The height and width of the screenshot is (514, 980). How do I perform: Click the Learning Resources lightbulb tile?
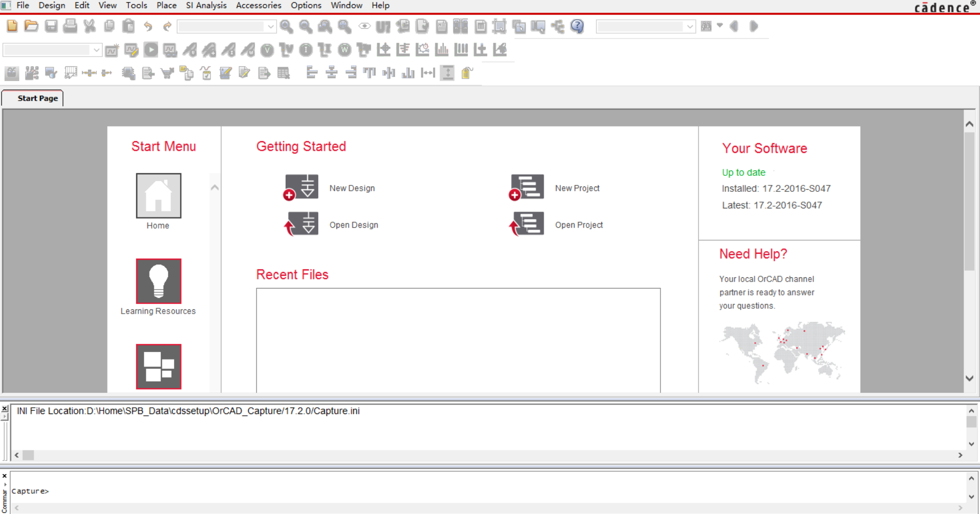pos(159,281)
